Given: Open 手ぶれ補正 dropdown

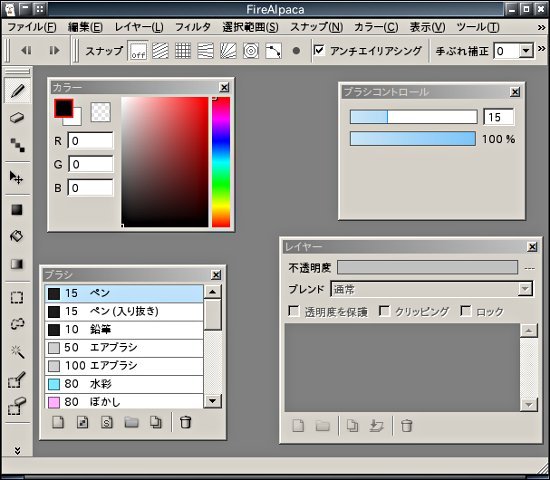Looking at the screenshot, I should [x=525, y=51].
